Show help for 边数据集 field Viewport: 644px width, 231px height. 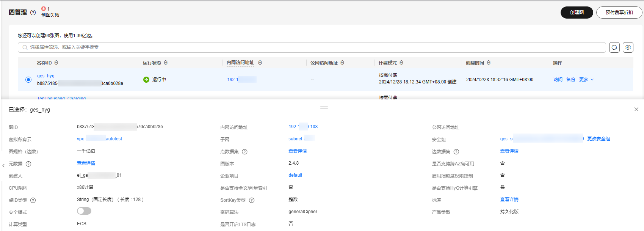coord(456,152)
